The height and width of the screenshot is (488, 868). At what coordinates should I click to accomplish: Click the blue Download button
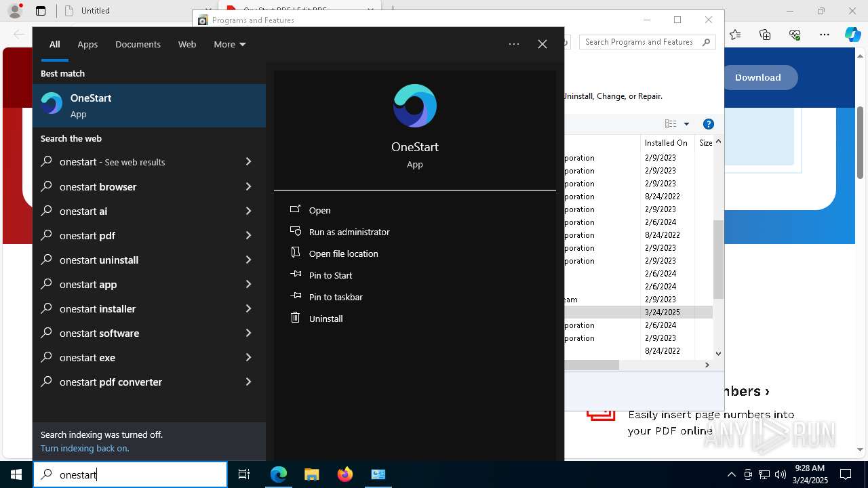[758, 77]
